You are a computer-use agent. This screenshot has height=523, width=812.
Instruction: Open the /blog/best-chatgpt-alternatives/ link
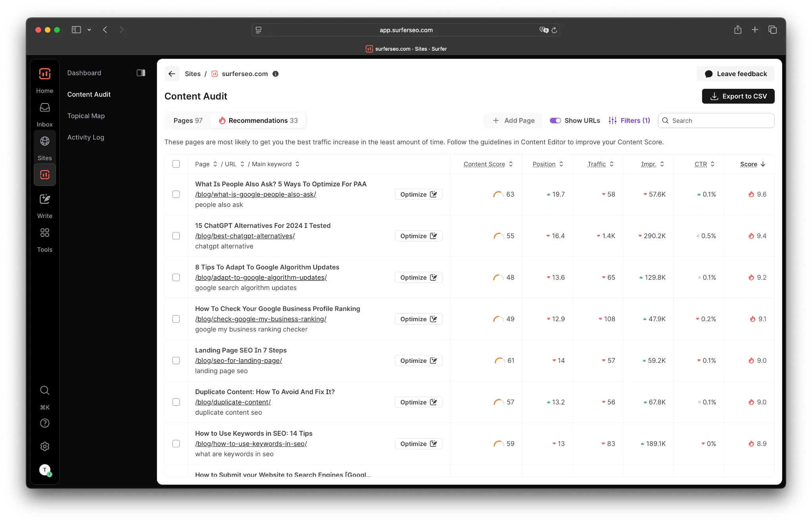point(245,236)
